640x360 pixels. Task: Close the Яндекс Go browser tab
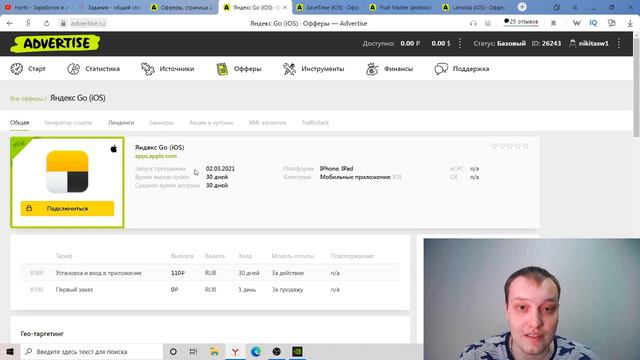(x=285, y=7)
